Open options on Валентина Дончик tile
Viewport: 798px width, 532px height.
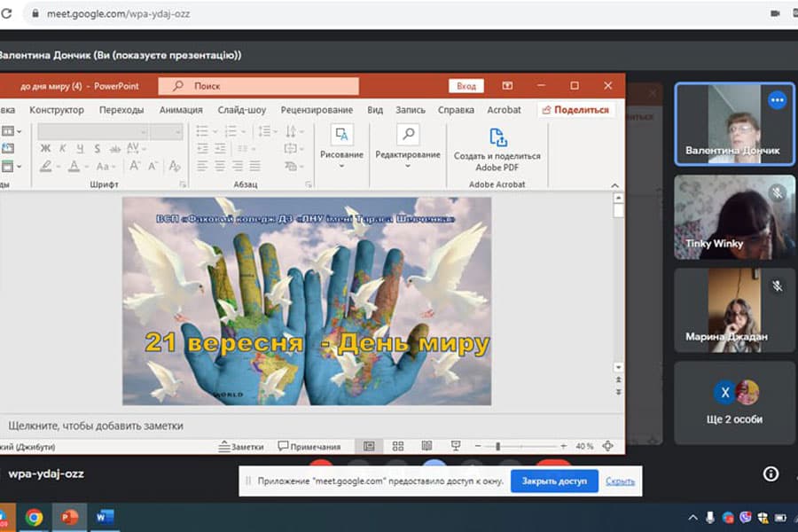click(777, 100)
